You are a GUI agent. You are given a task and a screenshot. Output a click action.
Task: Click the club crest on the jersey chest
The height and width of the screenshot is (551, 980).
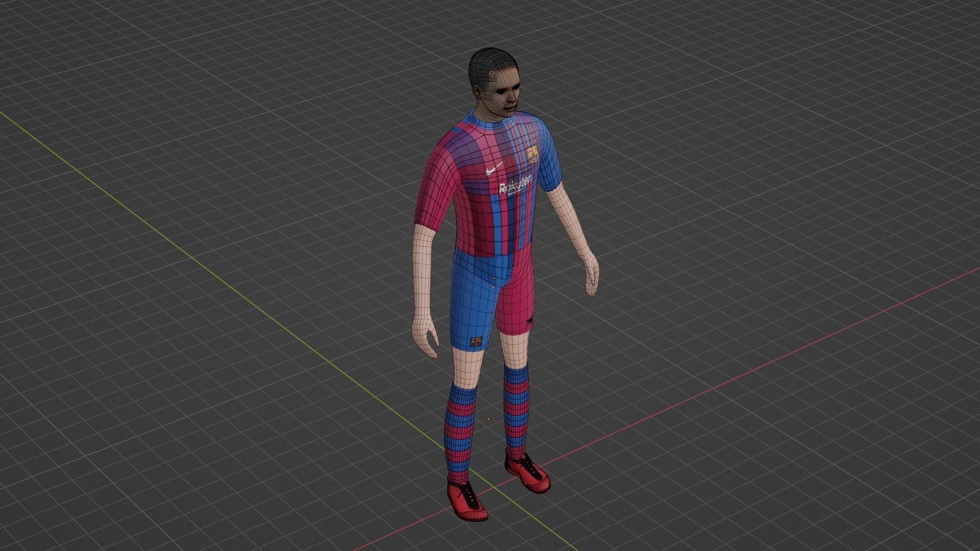(532, 154)
